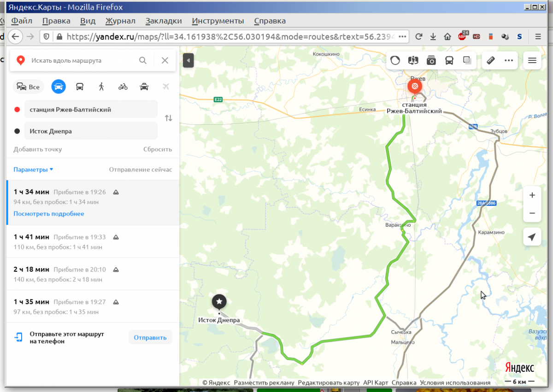Image resolution: width=553 pixels, height=392 pixels.
Task: Click Отправить button
Action: point(150,337)
